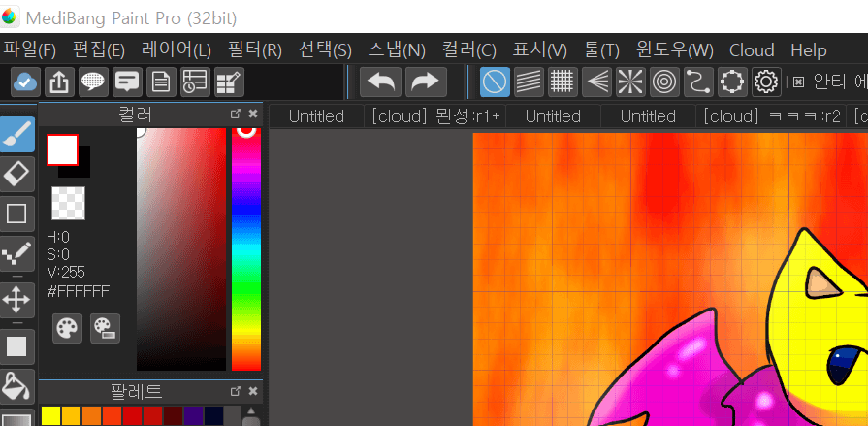This screenshot has height=426, width=868.
Task: Open the Help menu
Action: [808, 50]
